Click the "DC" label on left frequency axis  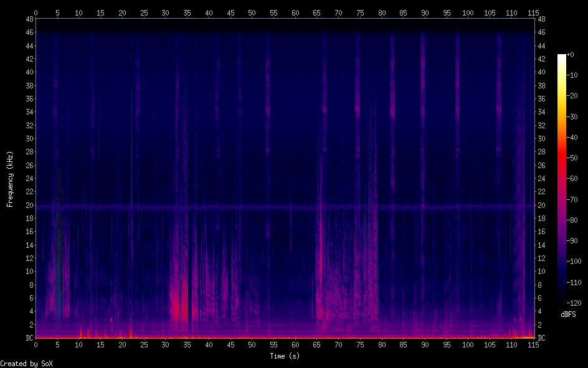[29, 337]
